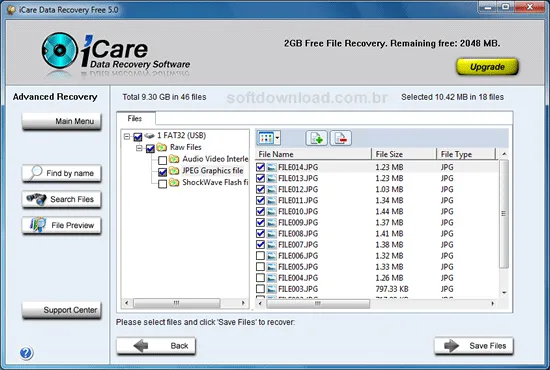Check the FILE005.JPG checkbox
The width and height of the screenshot is (550, 370).
click(260, 267)
